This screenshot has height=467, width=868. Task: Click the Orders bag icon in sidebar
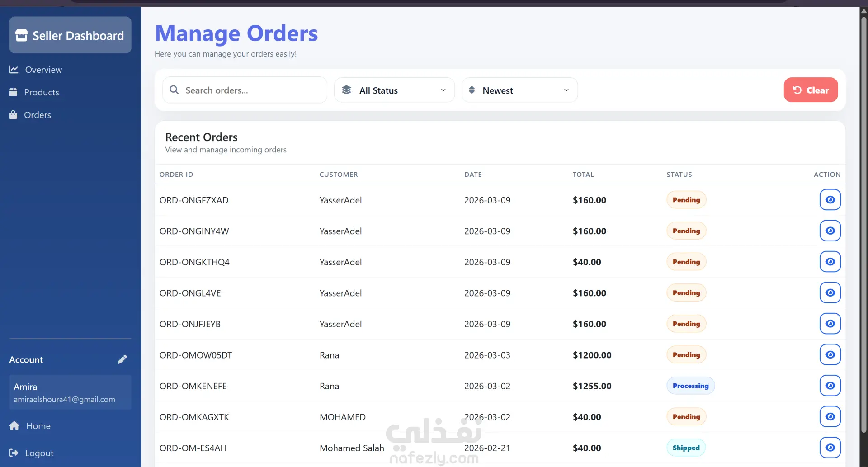(x=13, y=115)
